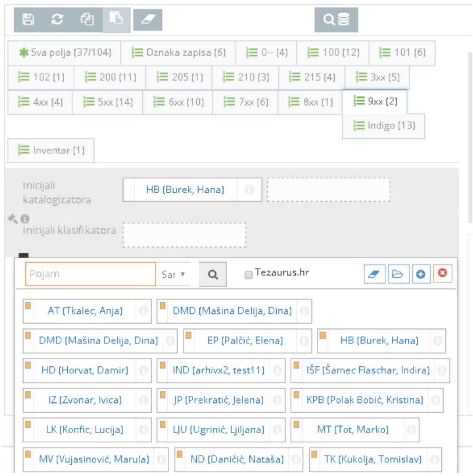The image size is (473, 476).
Task: Run search using the magnifier button beside Pojam
Action: pos(213,274)
